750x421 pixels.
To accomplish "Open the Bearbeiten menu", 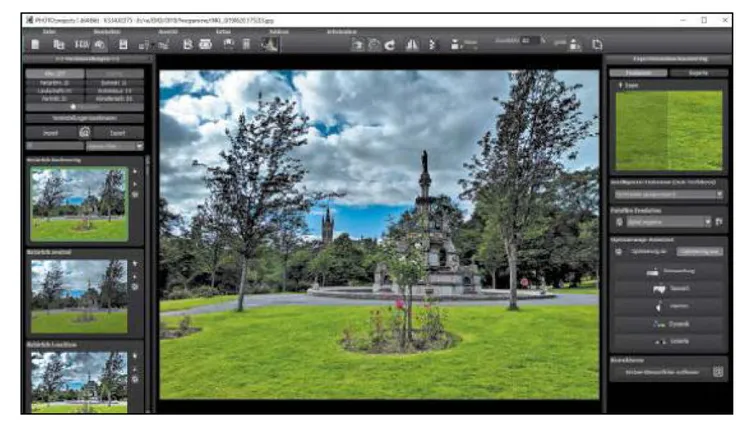I will pyautogui.click(x=107, y=32).
